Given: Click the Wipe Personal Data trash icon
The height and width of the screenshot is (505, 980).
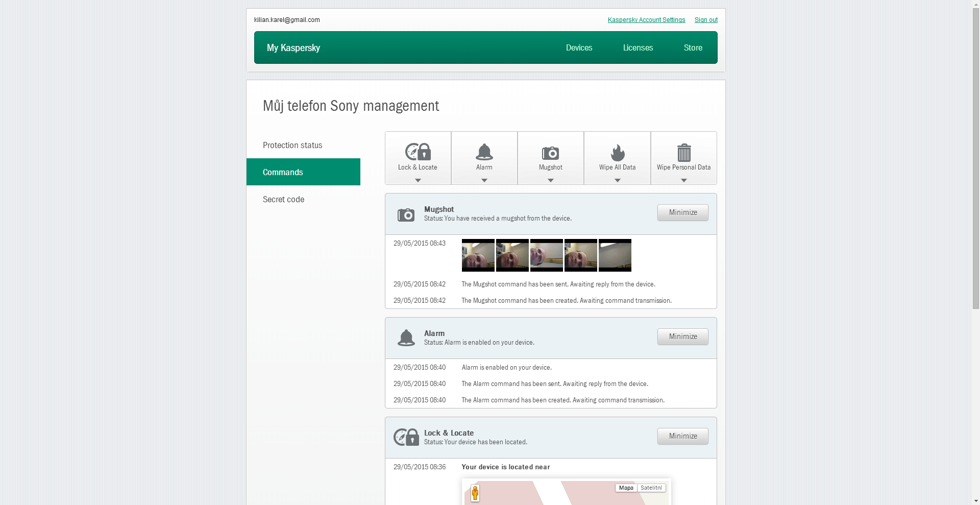Looking at the screenshot, I should (x=684, y=152).
